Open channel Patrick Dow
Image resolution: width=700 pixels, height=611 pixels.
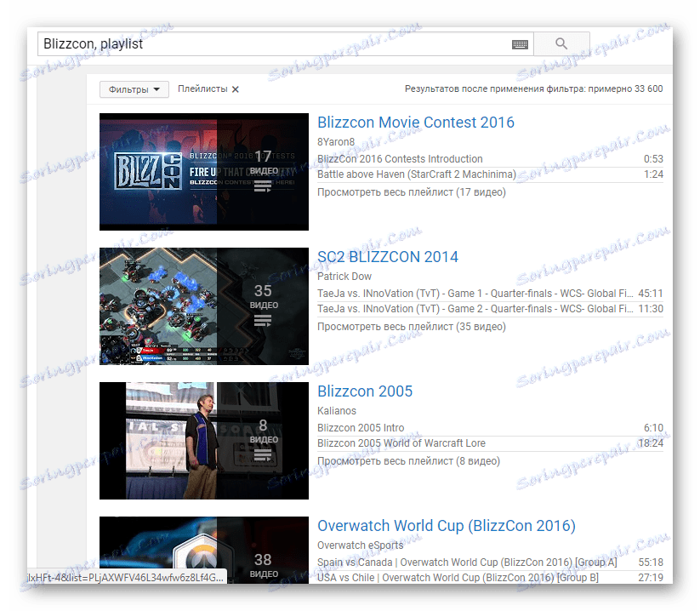[x=344, y=277]
